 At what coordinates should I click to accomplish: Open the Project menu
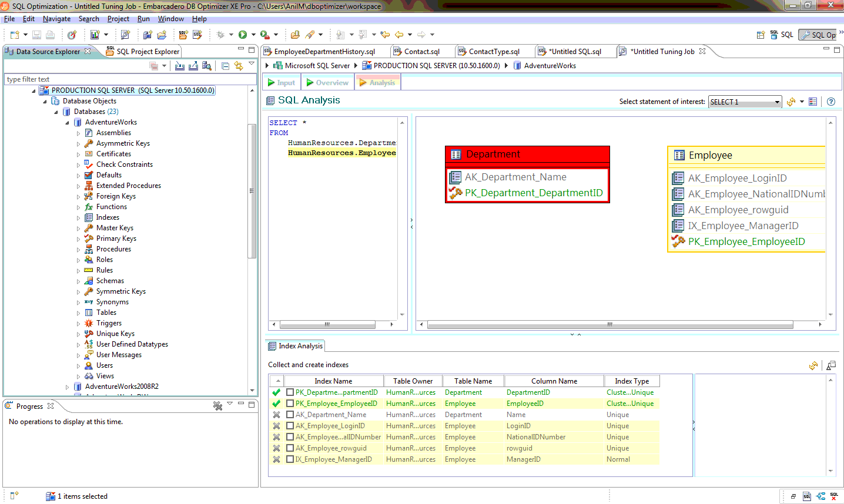pos(118,19)
